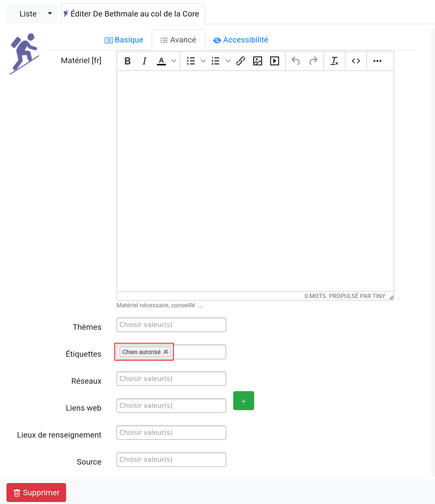Redo the last undone change
The height and width of the screenshot is (504, 435).
point(313,61)
